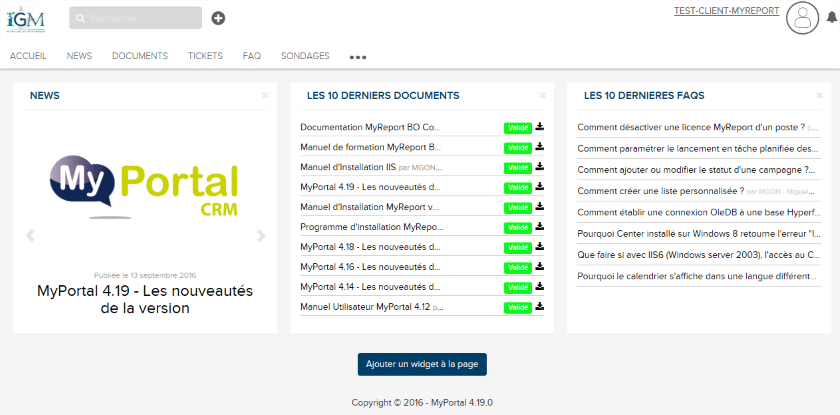Open Documentation MyReport BO Co... document
The image size is (840, 415).
coord(370,127)
